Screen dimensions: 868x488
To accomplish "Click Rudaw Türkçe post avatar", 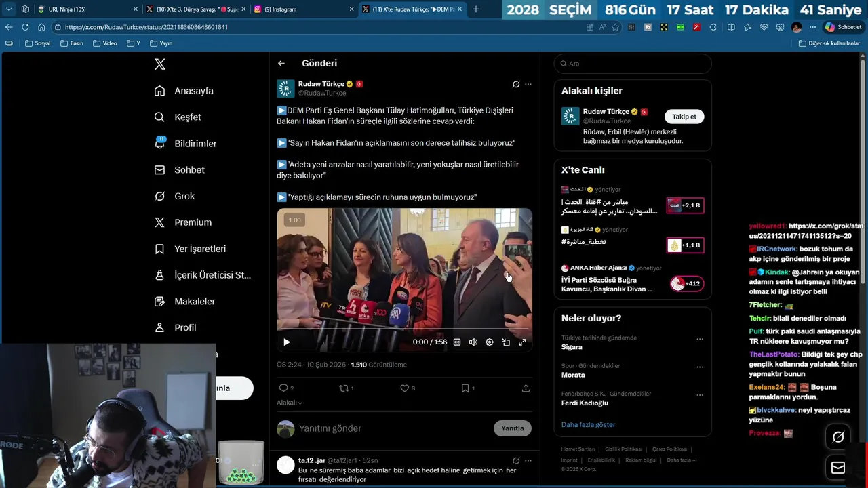I will coord(285,89).
